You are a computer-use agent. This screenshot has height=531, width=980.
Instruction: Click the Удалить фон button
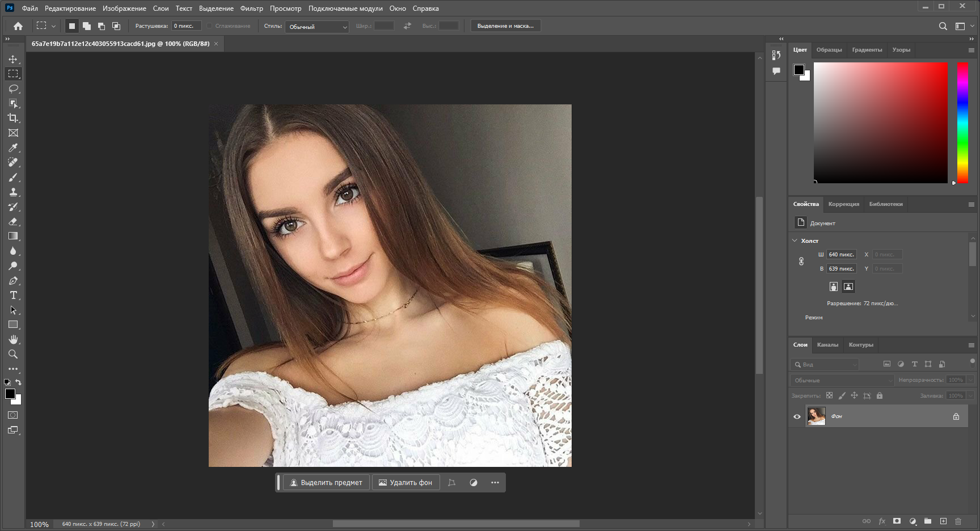(x=405, y=482)
